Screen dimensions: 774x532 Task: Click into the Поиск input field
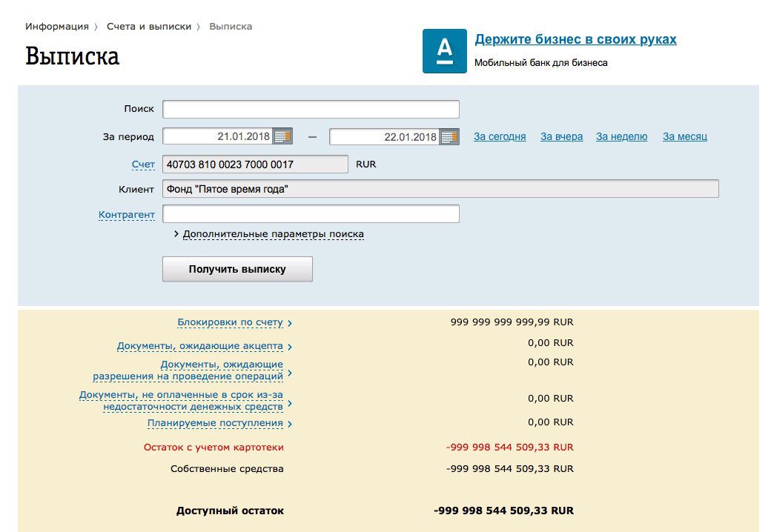[311, 109]
